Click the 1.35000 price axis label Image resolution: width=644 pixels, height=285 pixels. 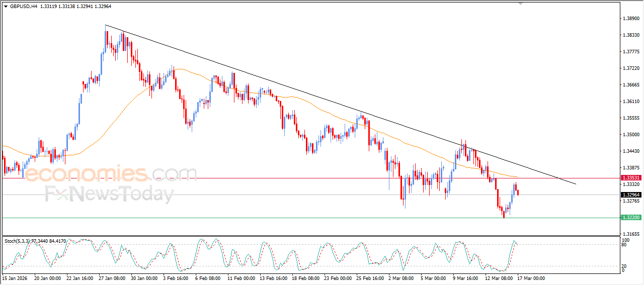[631, 135]
